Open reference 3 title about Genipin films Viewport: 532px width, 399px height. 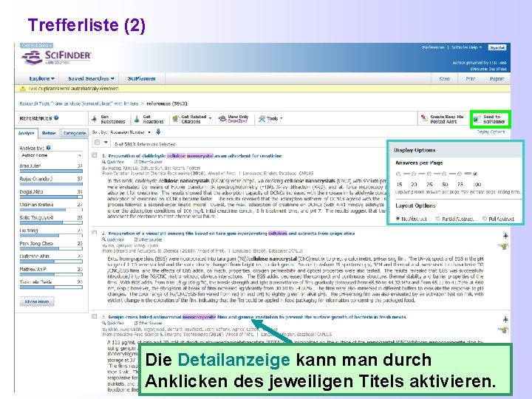point(257,317)
